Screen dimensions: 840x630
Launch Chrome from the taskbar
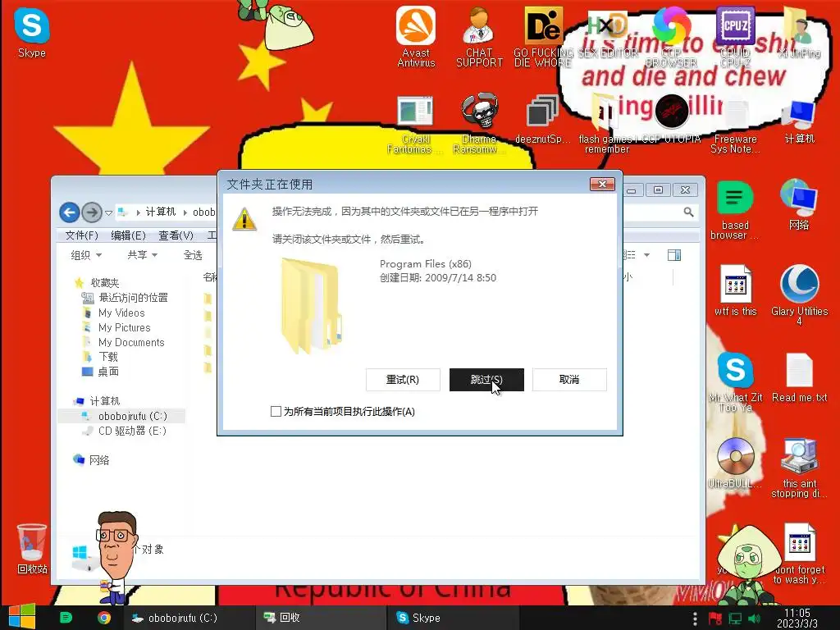point(104,618)
